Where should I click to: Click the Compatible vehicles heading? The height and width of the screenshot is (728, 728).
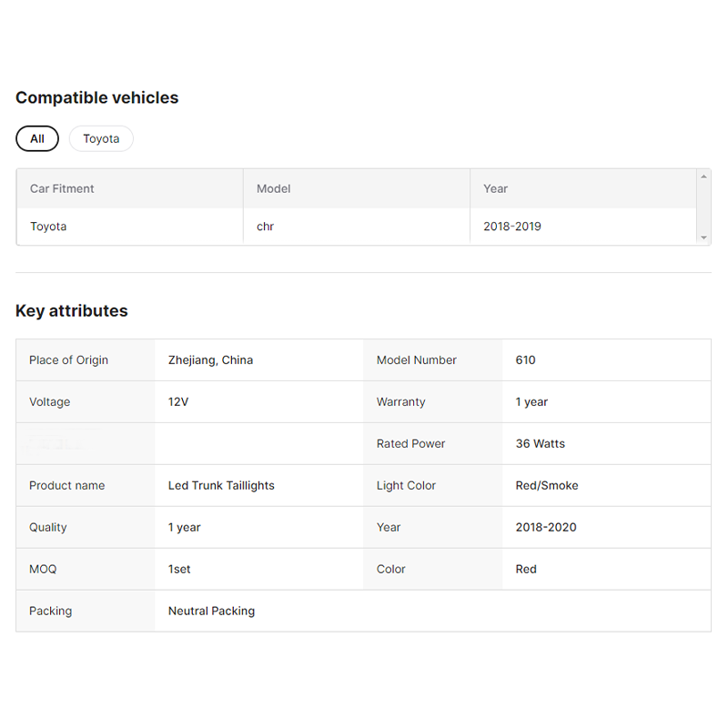coord(97,97)
